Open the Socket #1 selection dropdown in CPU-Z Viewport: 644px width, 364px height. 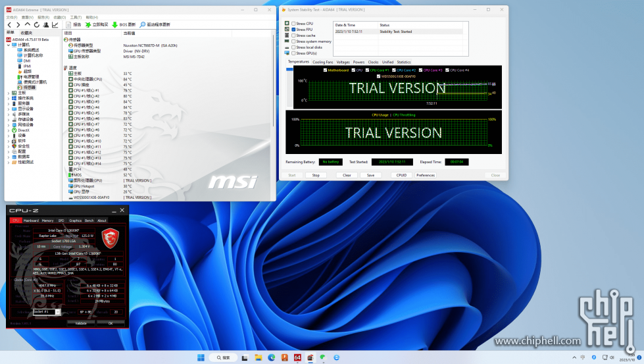58,312
